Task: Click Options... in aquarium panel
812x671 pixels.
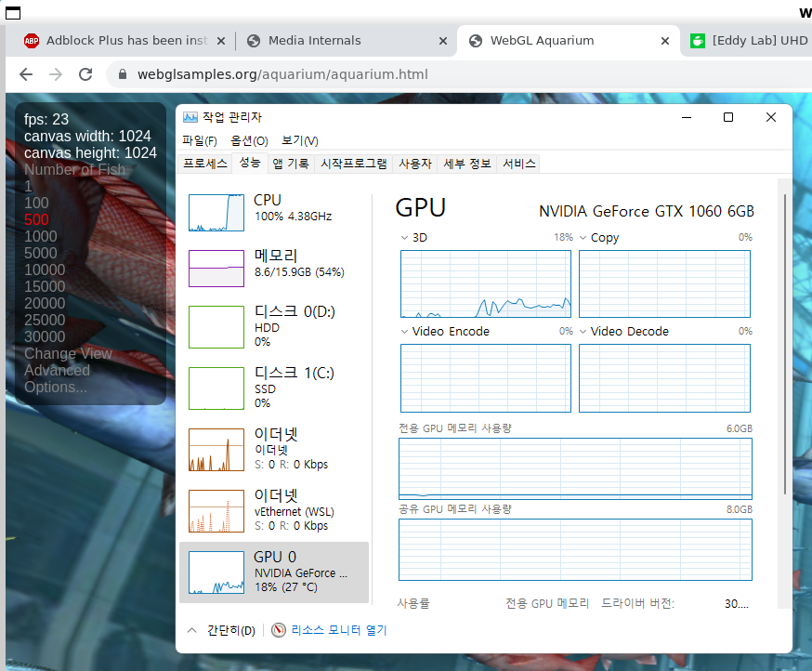Action: point(56,387)
